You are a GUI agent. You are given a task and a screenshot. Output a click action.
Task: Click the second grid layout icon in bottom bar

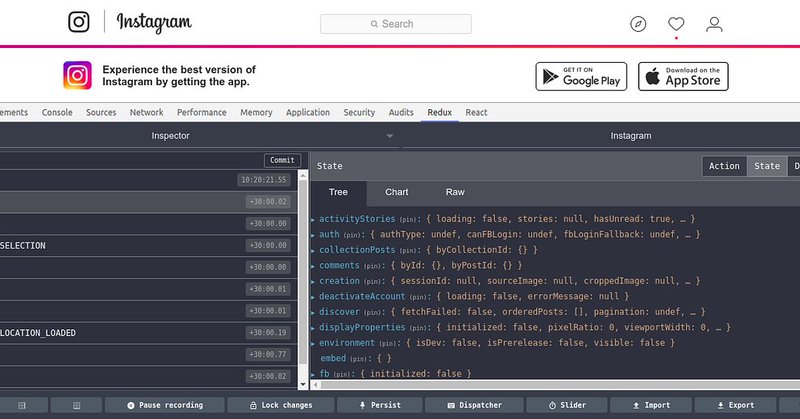click(x=77, y=406)
